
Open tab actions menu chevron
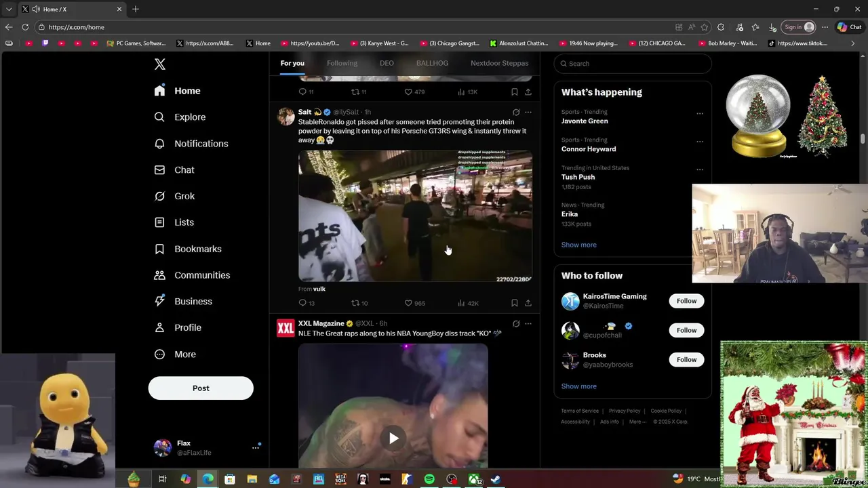pos(9,9)
